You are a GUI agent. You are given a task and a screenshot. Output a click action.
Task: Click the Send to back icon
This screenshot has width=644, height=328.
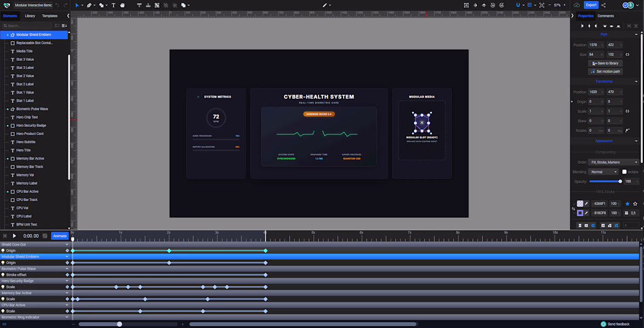[148, 5]
